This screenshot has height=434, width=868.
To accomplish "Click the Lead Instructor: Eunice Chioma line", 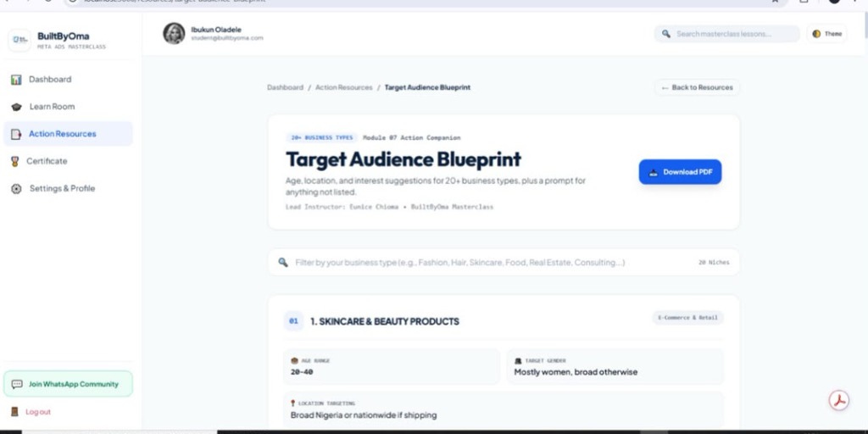I will point(389,207).
